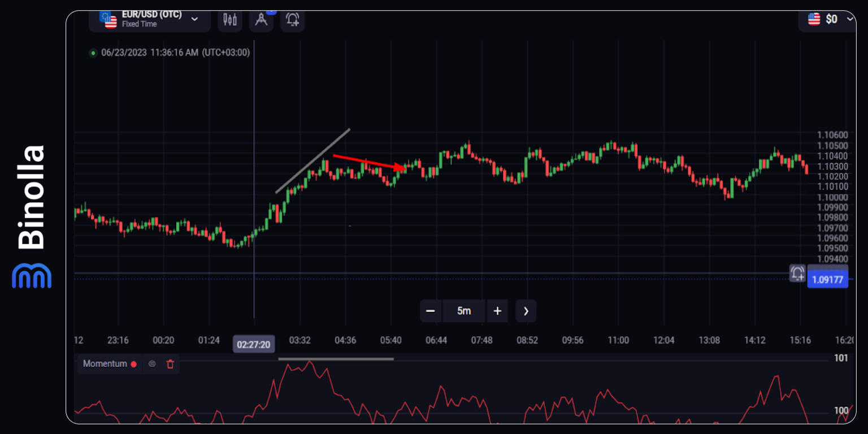Click the 1.09177 current price label

click(x=827, y=279)
